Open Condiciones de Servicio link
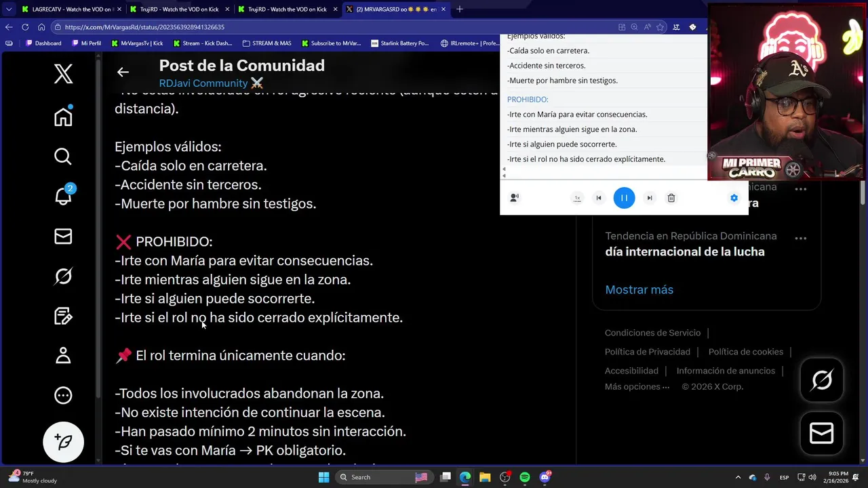The width and height of the screenshot is (868, 488). [x=652, y=333]
